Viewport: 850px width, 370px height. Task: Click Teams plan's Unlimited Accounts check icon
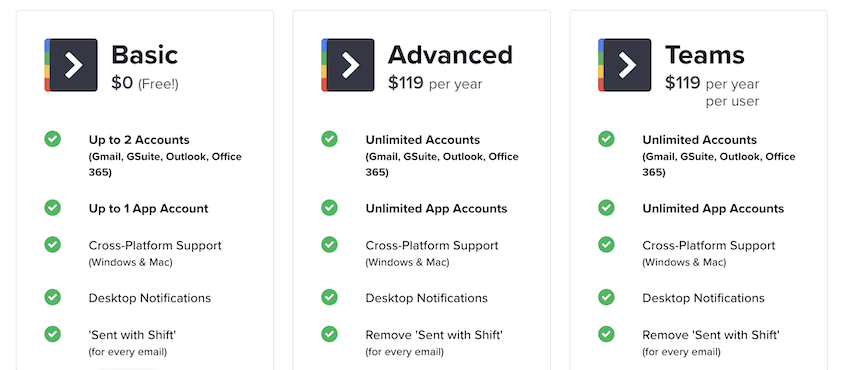607,139
